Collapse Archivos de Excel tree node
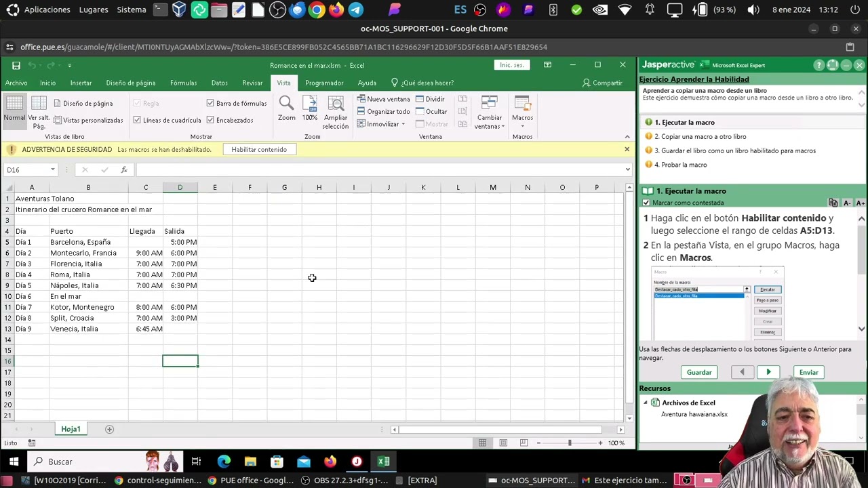This screenshot has width=868, height=488. (645, 403)
